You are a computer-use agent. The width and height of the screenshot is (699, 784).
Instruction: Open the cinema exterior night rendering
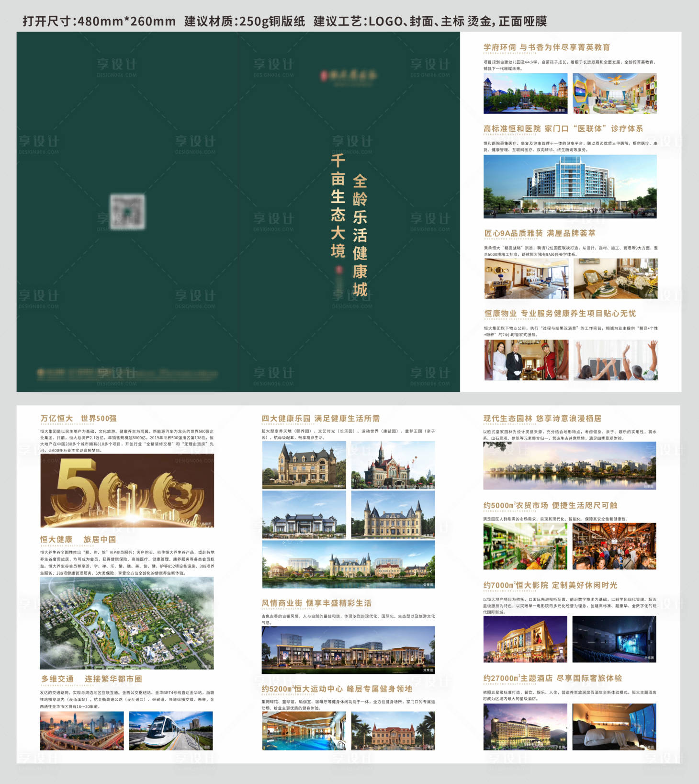point(525,639)
